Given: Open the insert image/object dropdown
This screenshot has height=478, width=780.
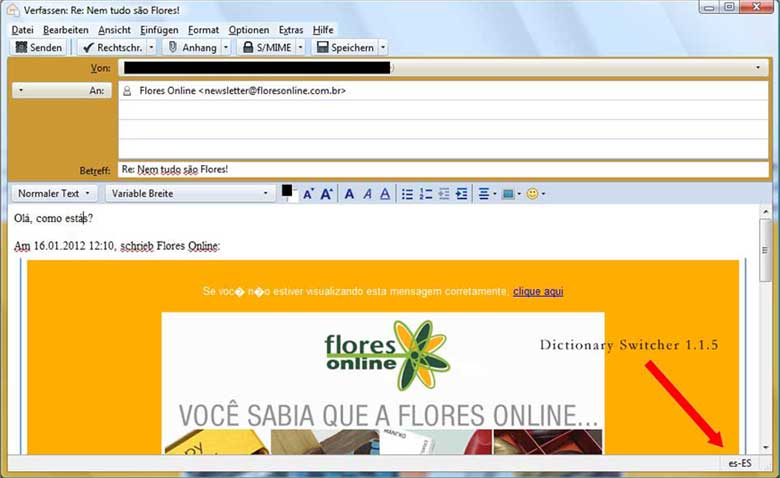Looking at the screenshot, I should 511,194.
